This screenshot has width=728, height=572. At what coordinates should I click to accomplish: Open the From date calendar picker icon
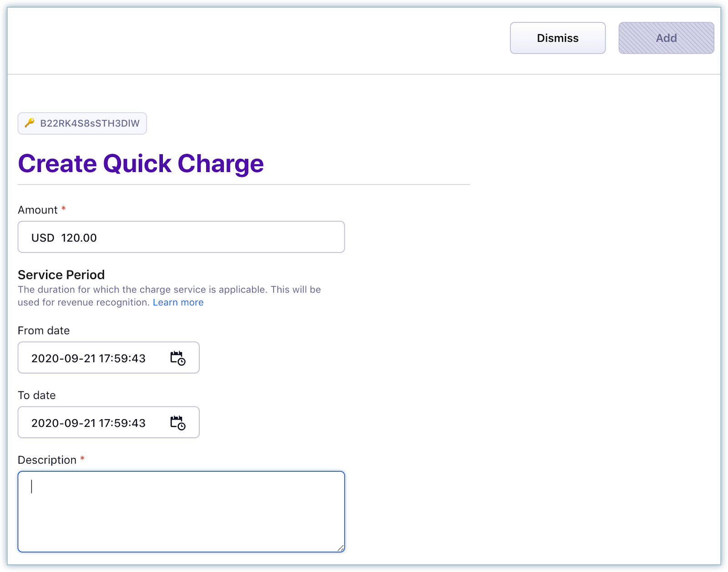[x=177, y=358]
